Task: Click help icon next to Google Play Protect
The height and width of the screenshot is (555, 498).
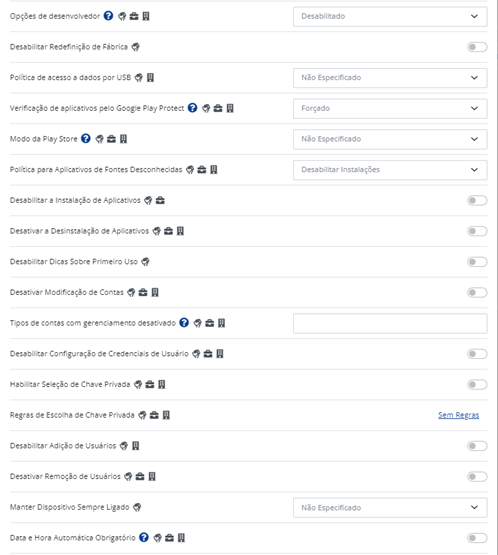Action: pos(192,108)
